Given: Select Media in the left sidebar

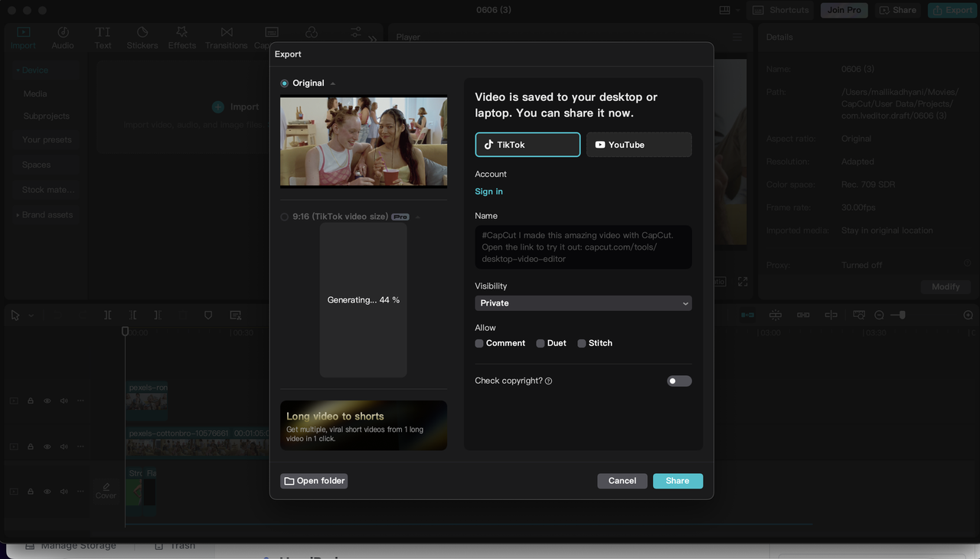Looking at the screenshot, I should 35,93.
